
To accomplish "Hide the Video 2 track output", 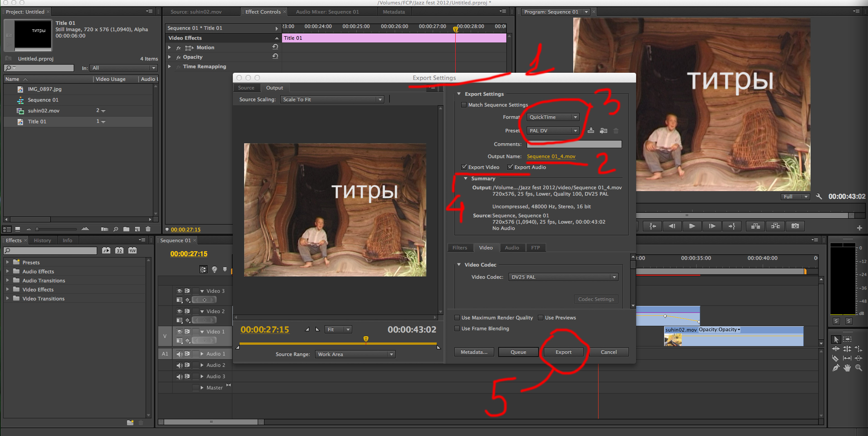I will tap(179, 311).
